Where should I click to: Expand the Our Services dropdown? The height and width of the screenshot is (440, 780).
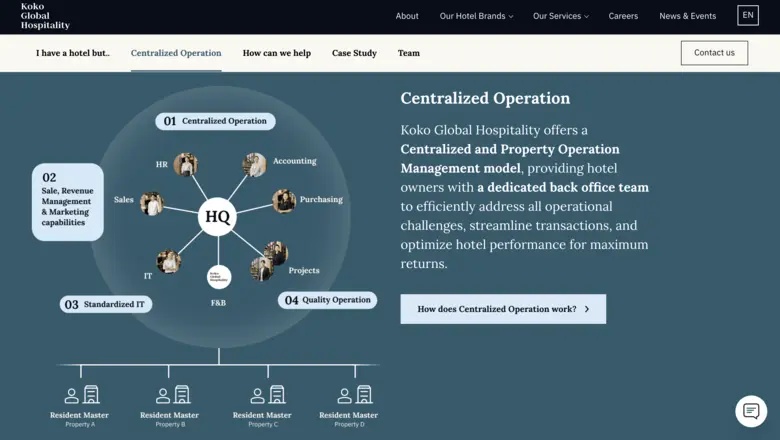(x=560, y=16)
